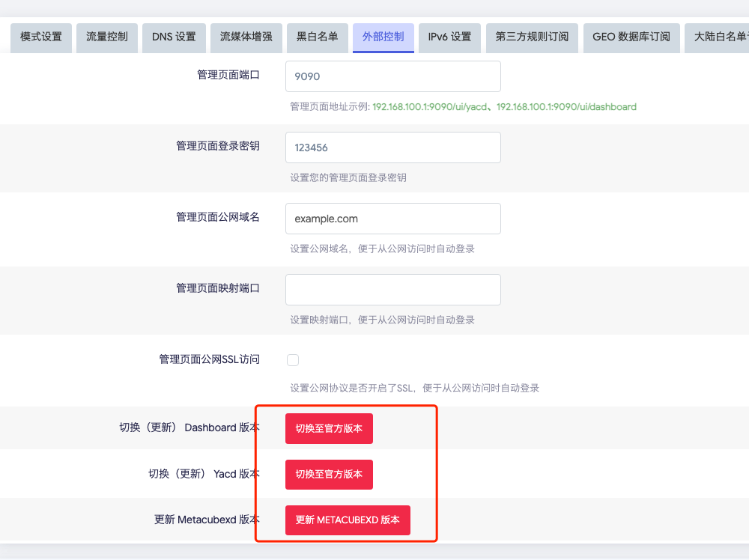Click the empty 管理页面映射端口 input field
The height and width of the screenshot is (560, 749).
click(x=392, y=290)
